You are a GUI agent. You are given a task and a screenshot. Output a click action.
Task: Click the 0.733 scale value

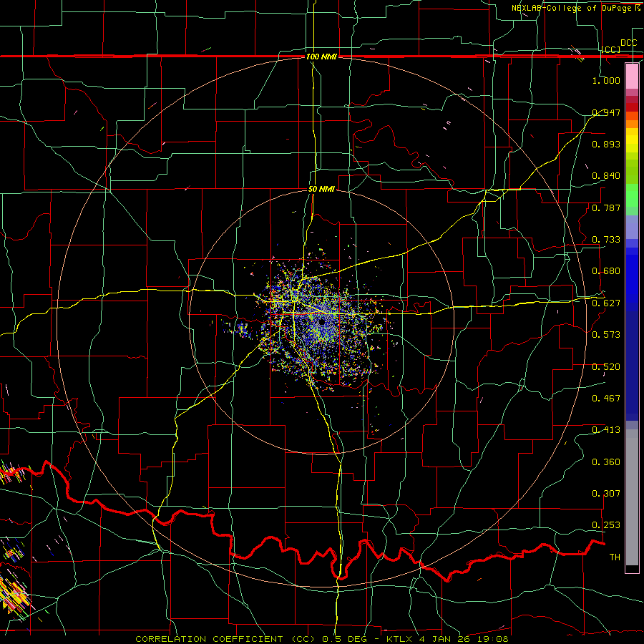tap(606, 240)
